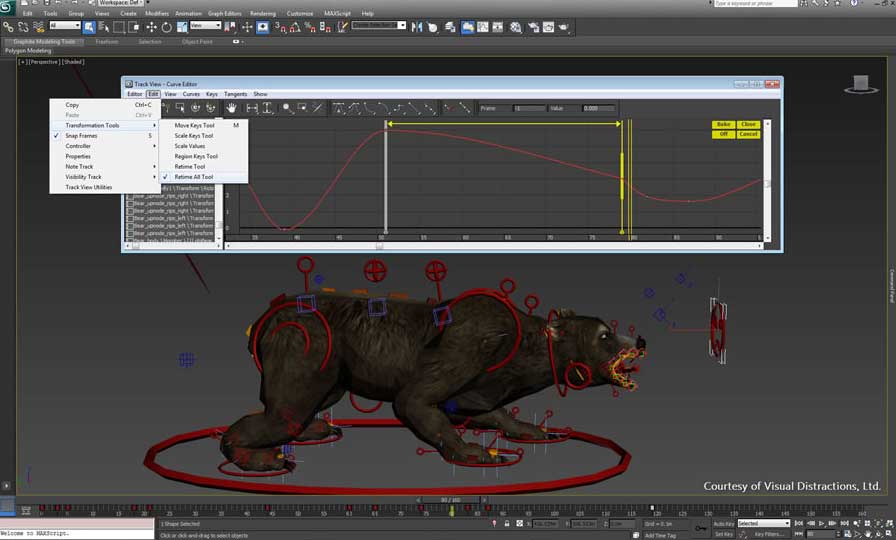Activate the Select Object tool
Image resolution: width=896 pixels, height=540 pixels.
(89, 27)
